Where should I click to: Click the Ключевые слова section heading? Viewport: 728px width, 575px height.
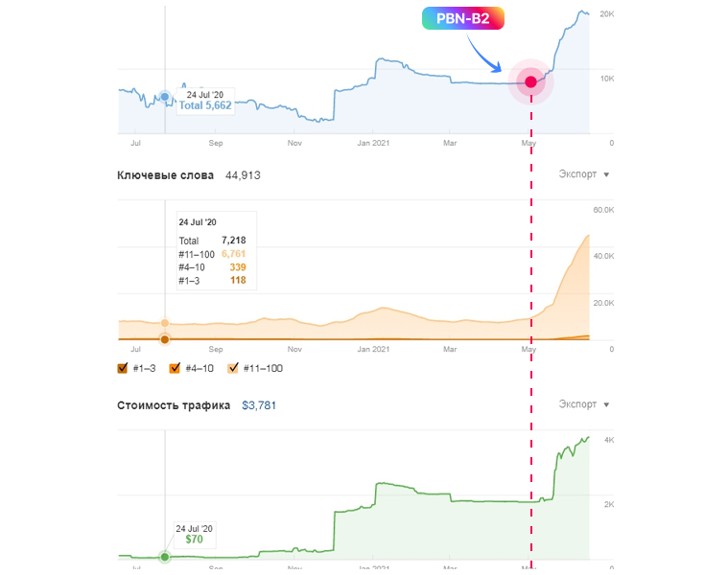click(165, 175)
